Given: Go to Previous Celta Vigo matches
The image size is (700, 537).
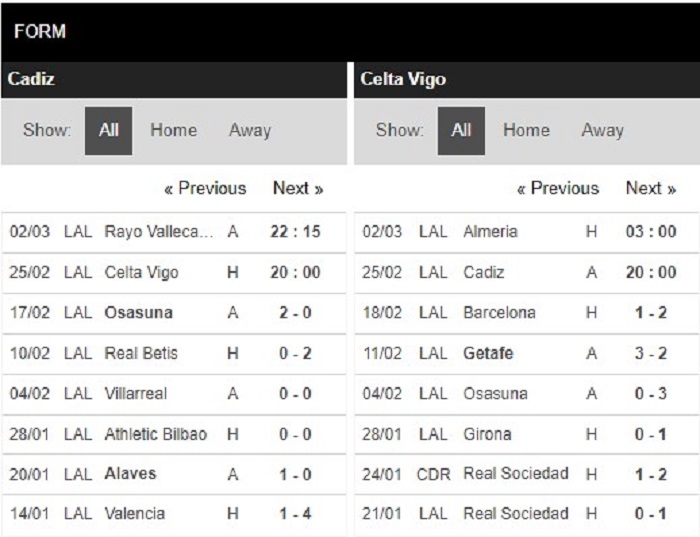Looking at the screenshot, I should pos(558,188).
